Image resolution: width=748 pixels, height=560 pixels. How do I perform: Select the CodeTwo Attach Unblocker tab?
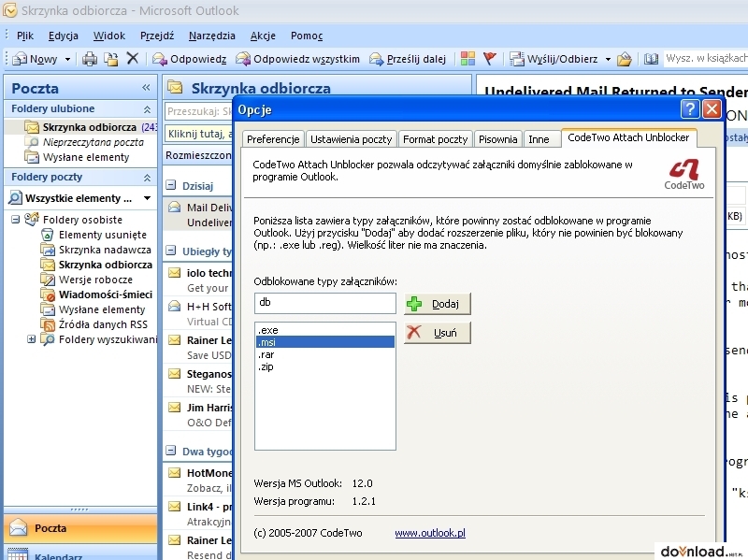[628, 137]
